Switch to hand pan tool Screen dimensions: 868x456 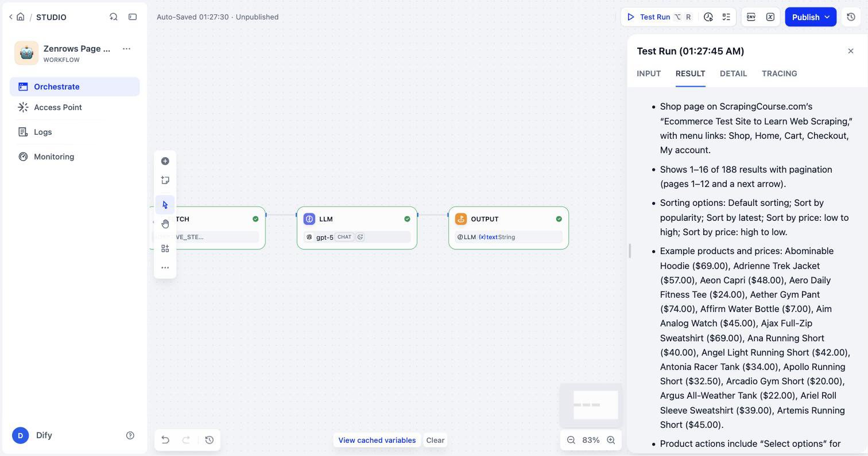coord(165,224)
